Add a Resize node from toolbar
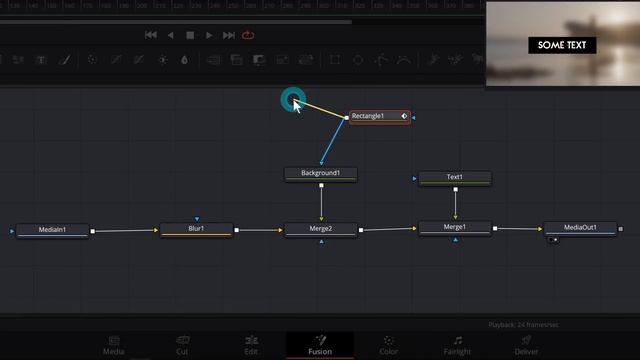Screen dimensions: 640x360 pos(282,60)
